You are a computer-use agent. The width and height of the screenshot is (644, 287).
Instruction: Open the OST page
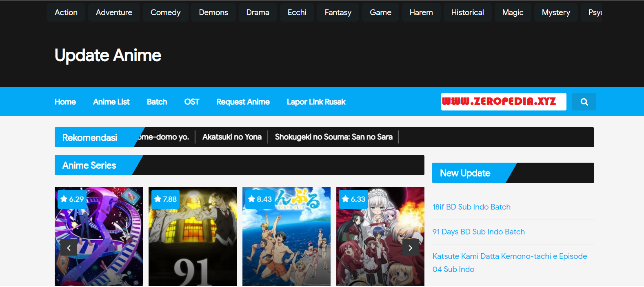pyautogui.click(x=192, y=102)
